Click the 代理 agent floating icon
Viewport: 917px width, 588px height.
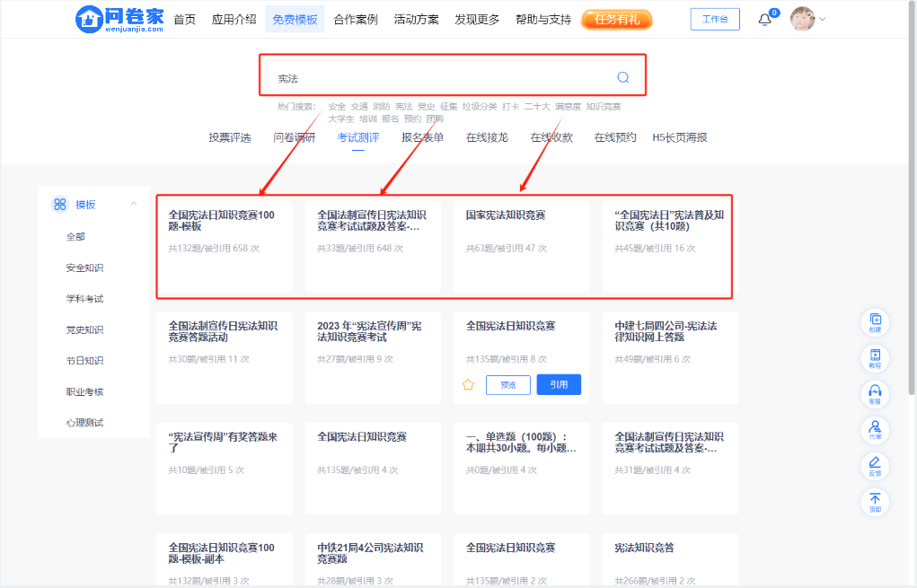coord(875,430)
